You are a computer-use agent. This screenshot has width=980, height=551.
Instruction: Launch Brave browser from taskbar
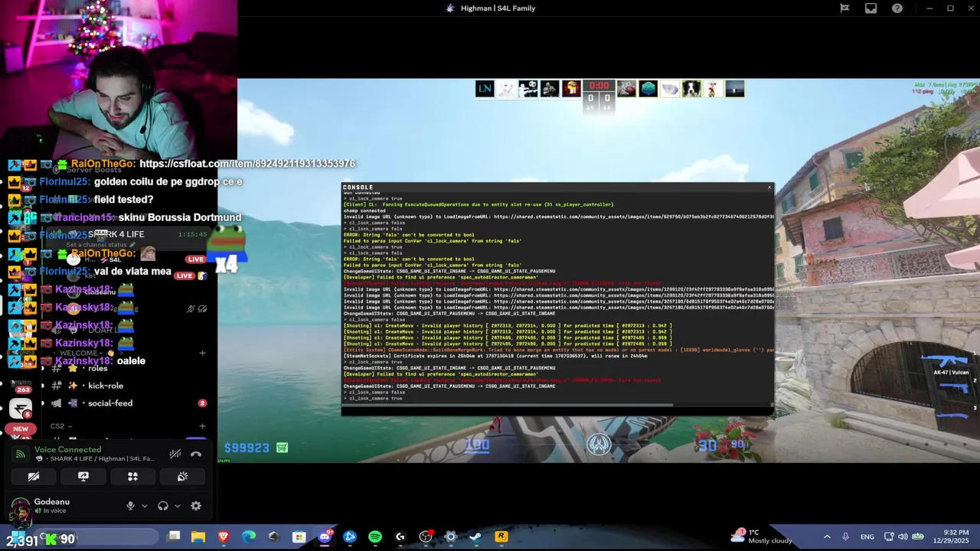point(224,537)
